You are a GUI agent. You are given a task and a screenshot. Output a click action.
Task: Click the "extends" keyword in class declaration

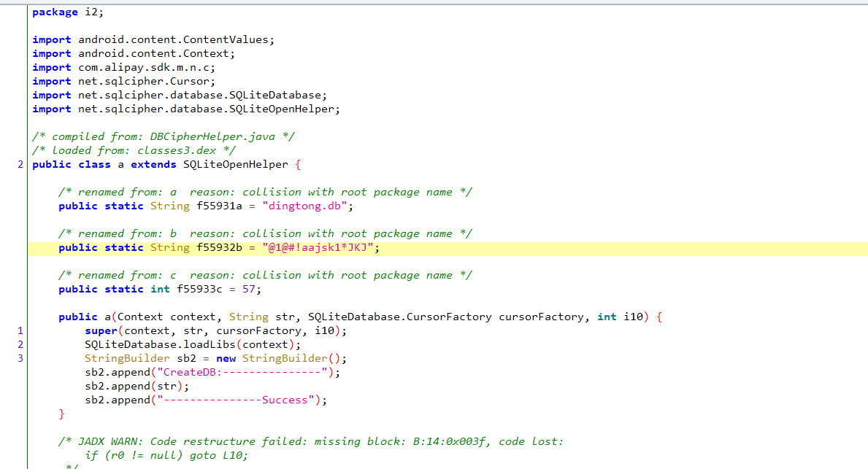tap(153, 164)
